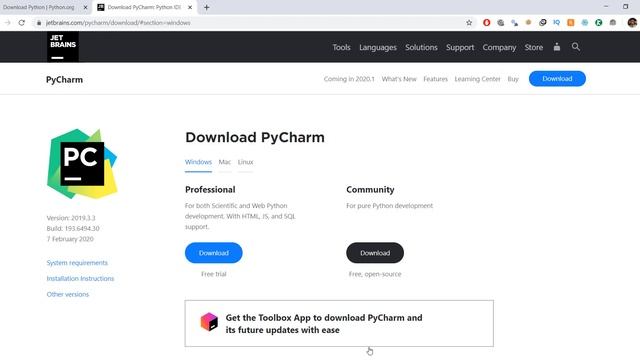Viewport: 640px width, 360px height.
Task: Close the Download Python tab
Action: click(85, 7)
